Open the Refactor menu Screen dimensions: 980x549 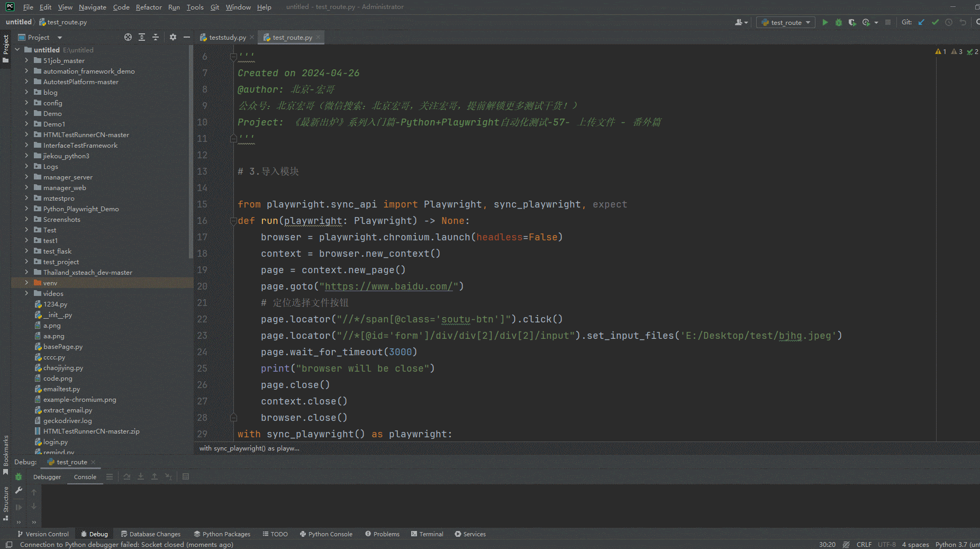point(149,7)
